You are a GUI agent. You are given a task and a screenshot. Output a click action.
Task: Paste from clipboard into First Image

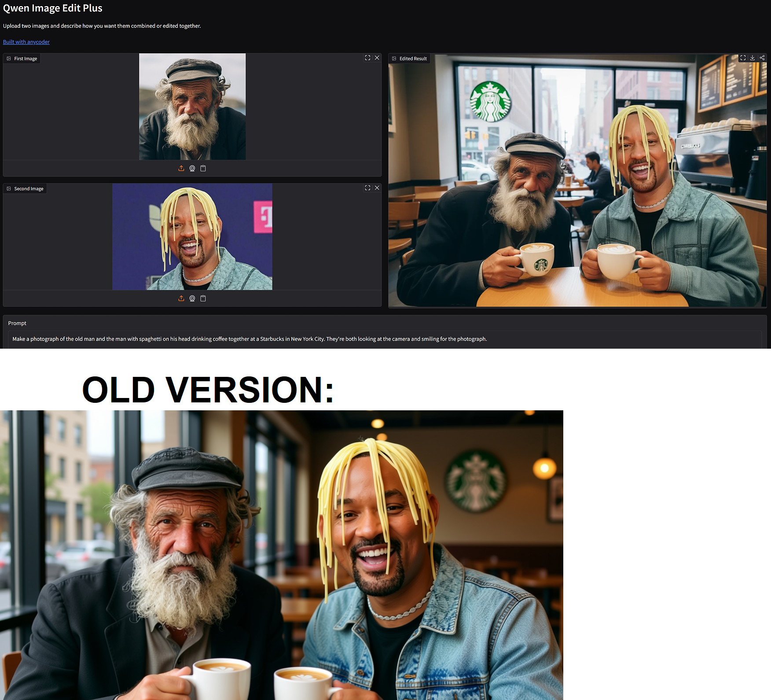[203, 168]
